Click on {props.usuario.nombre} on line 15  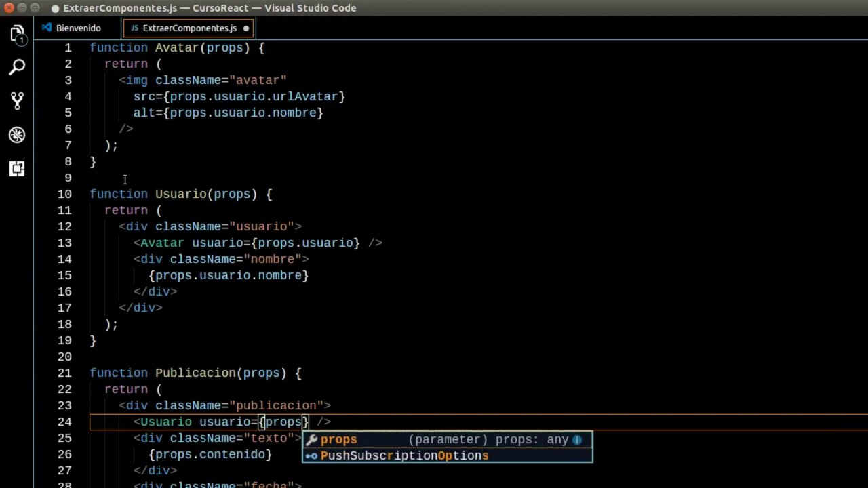[x=229, y=275]
